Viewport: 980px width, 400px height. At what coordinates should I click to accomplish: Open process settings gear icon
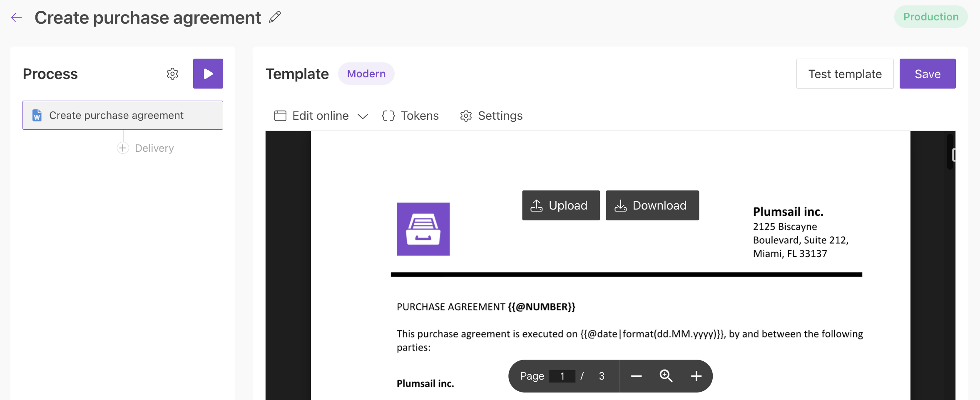click(172, 74)
